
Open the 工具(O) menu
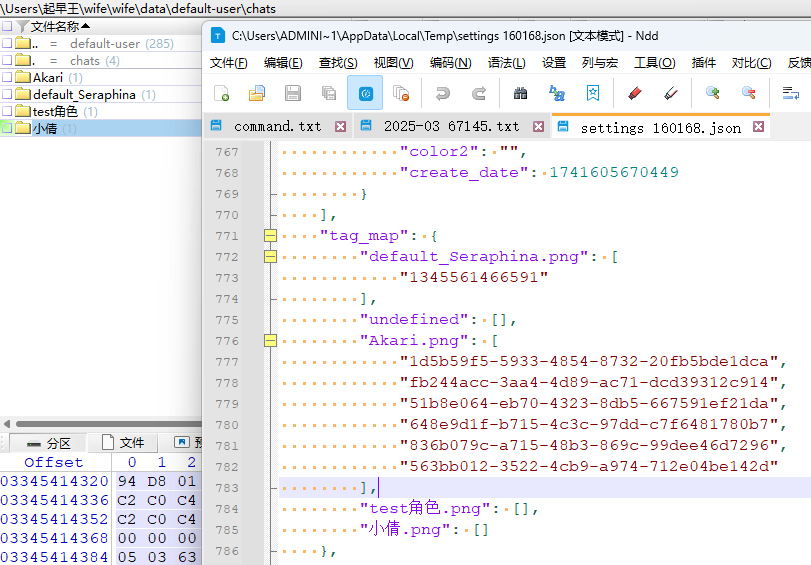pyautogui.click(x=655, y=63)
